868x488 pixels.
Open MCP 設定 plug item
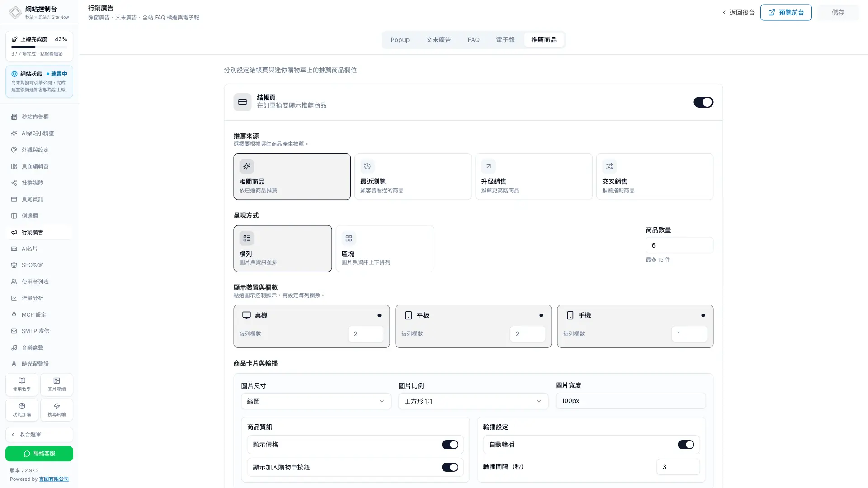[x=39, y=314]
